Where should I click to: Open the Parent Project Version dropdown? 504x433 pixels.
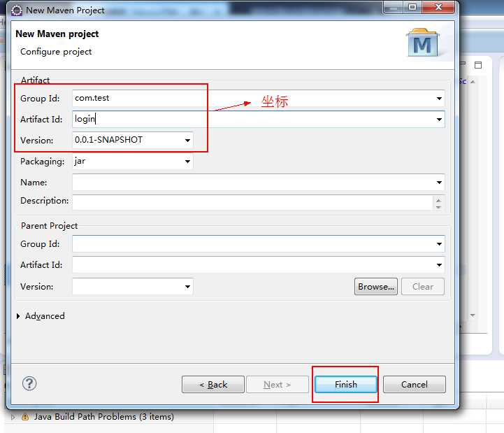pyautogui.click(x=187, y=286)
